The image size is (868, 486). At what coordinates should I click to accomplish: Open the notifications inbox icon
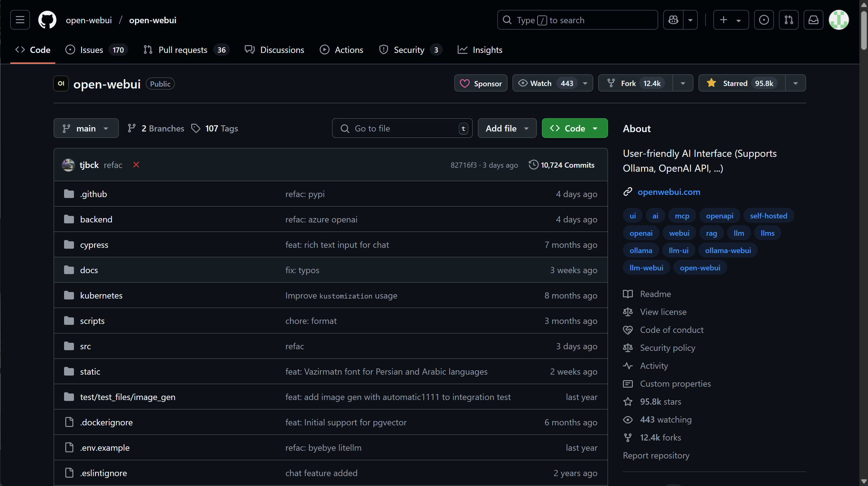[814, 20]
